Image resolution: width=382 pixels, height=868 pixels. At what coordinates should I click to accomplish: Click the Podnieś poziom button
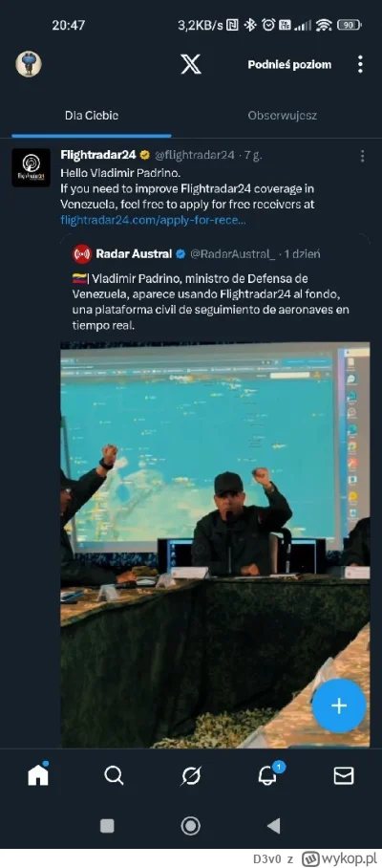tap(289, 65)
